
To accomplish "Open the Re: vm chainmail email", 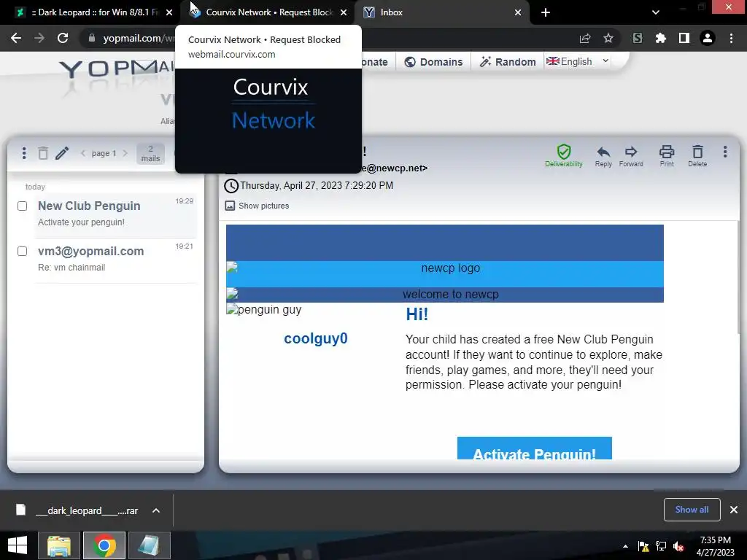I will (x=116, y=259).
